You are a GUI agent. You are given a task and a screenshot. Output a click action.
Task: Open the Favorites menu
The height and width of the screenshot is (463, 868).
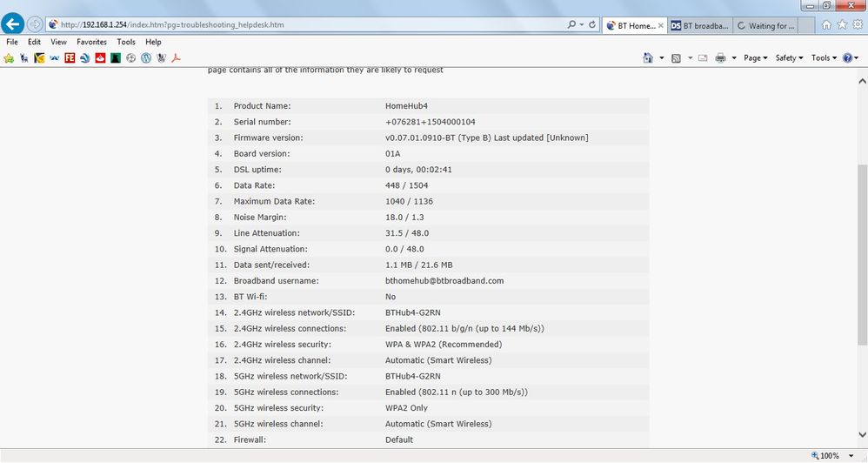(92, 42)
